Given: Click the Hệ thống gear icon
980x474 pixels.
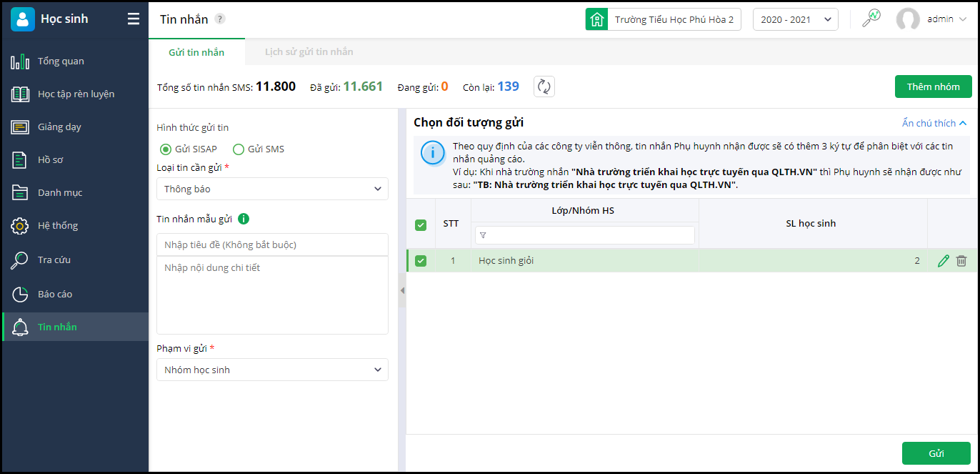Looking at the screenshot, I should coord(20,226).
